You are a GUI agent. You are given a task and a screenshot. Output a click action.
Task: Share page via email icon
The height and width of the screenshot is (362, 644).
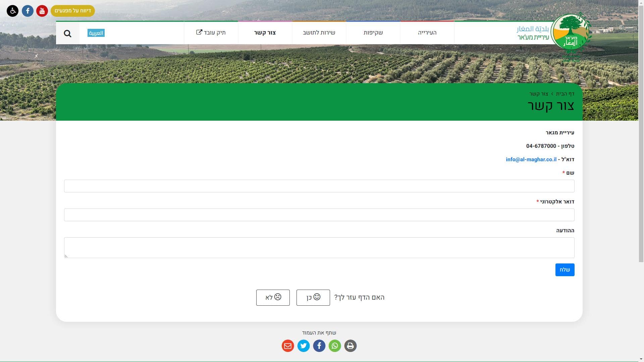(287, 346)
